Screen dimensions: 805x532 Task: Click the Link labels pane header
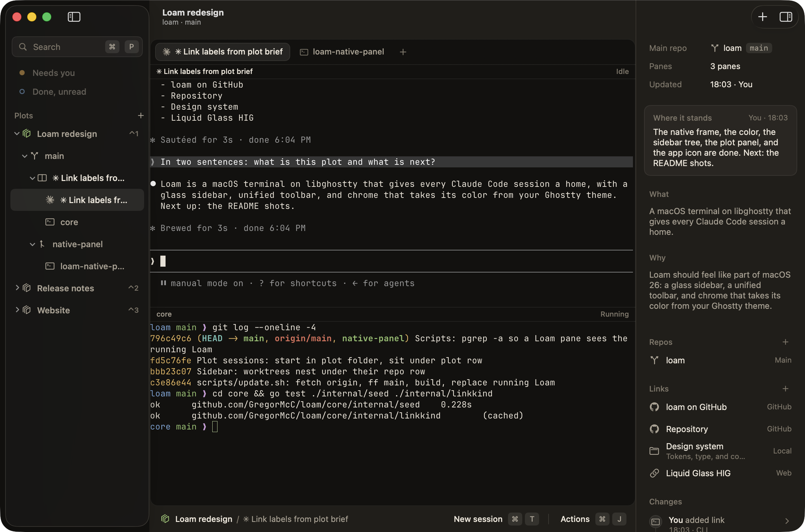click(392, 72)
